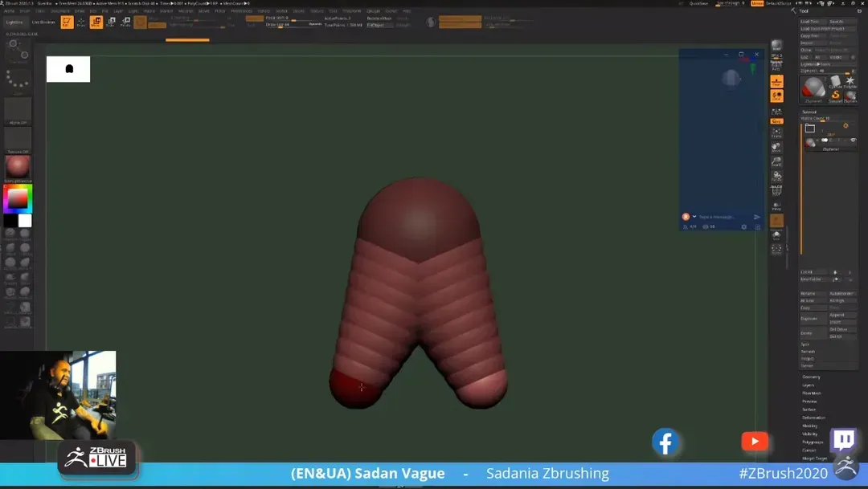This screenshot has width=868, height=489.
Task: Expand the Geometry subpalette
Action: [811, 377]
